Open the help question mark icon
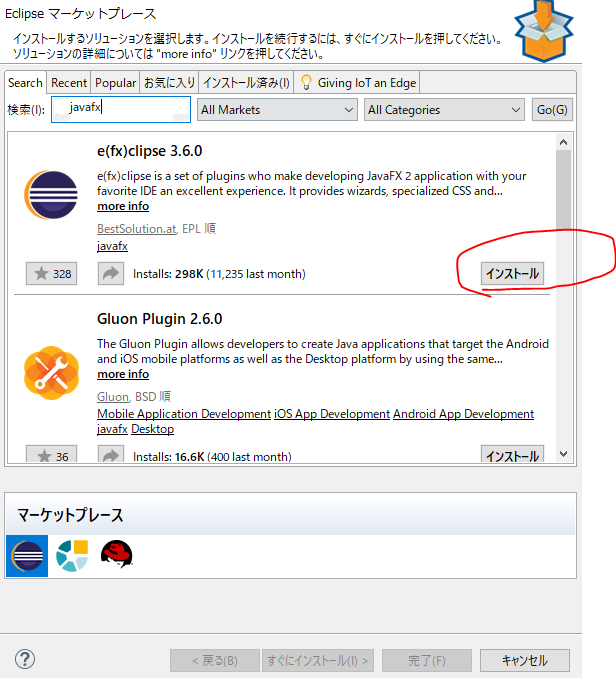The width and height of the screenshot is (616, 678). pos(25,659)
